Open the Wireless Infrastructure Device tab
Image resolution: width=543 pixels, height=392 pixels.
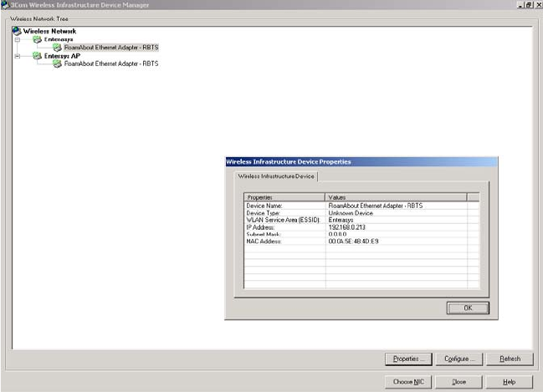tap(276, 176)
